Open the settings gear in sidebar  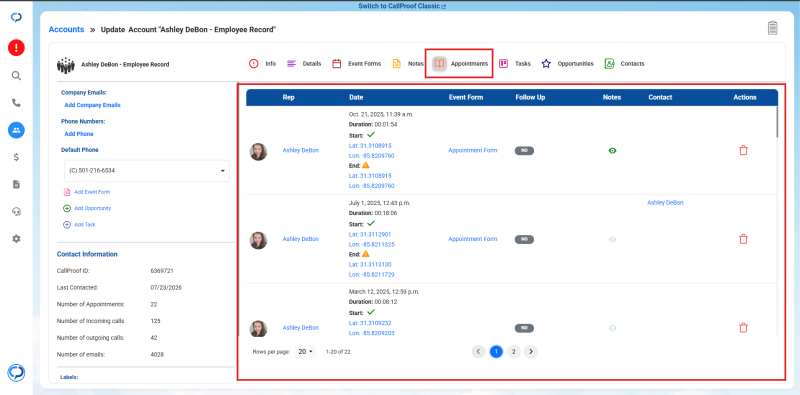16,238
